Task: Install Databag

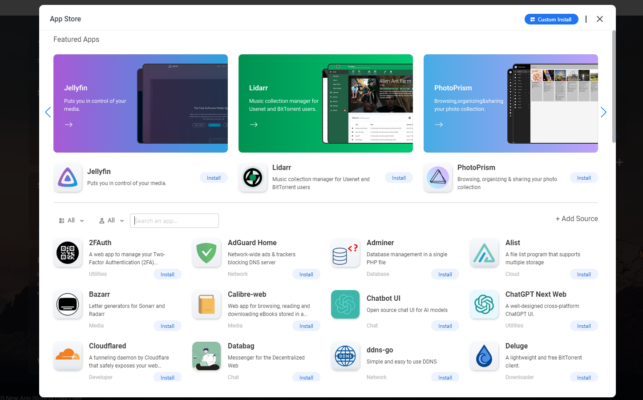Action: click(306, 377)
